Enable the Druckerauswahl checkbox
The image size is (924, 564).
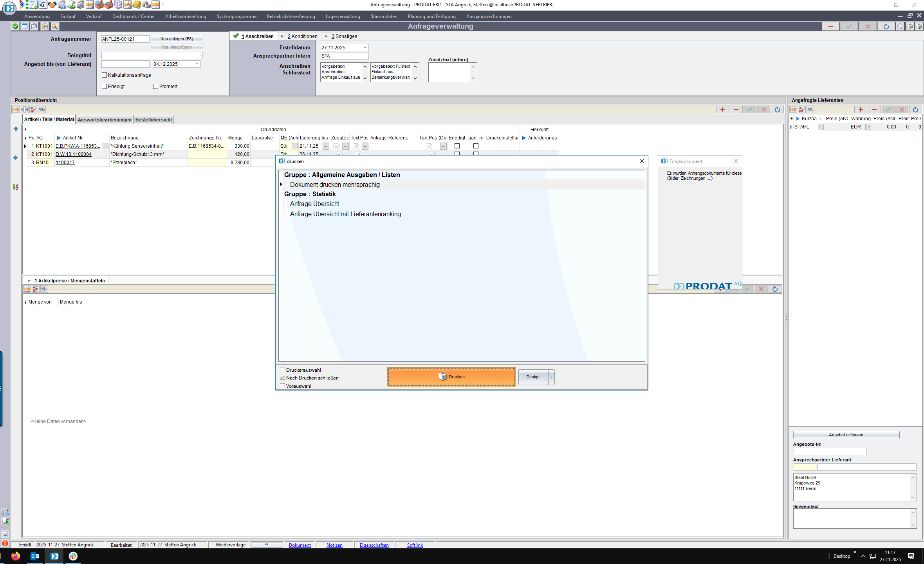282,370
